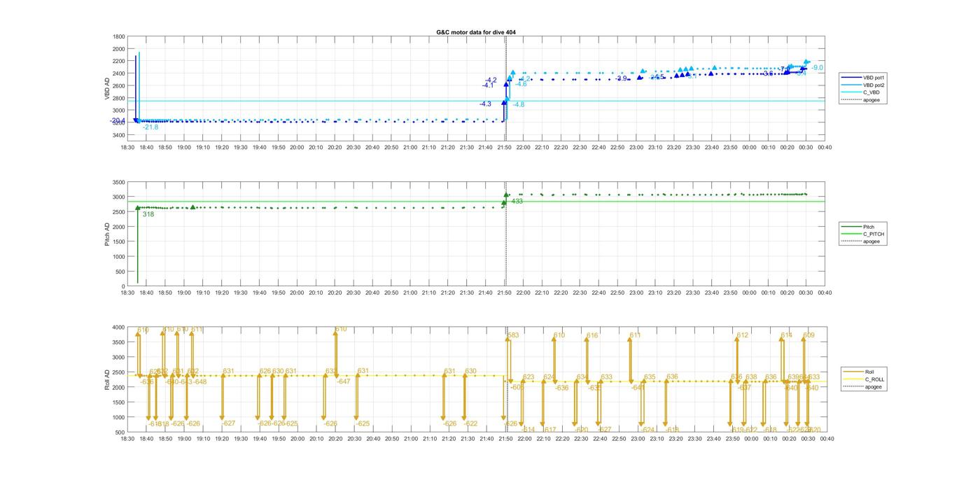Image resolution: width=980 pixels, height=485 pixels.
Task: Click the chart title "G&C motor data for dive 404"
Action: [476, 32]
